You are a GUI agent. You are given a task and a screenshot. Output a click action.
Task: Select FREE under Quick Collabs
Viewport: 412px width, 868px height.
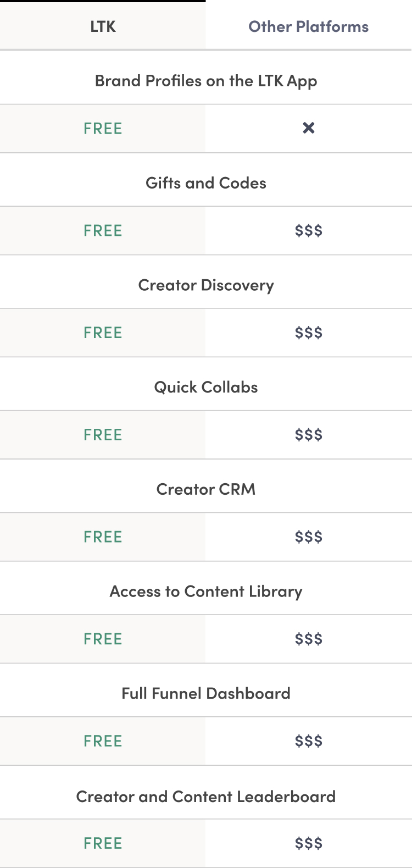tap(103, 435)
